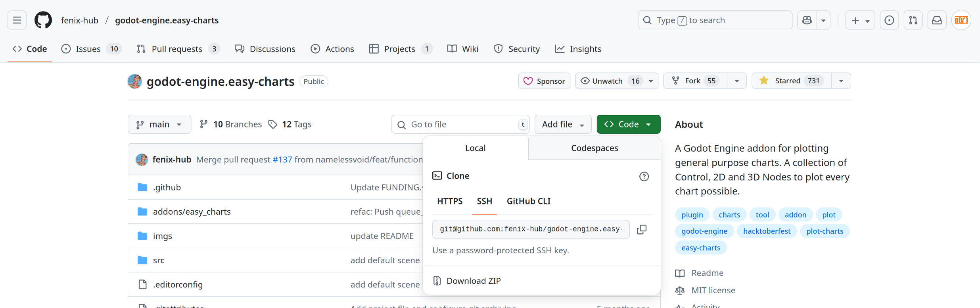
Task: Click the GitHub logo home icon
Action: (x=43, y=20)
